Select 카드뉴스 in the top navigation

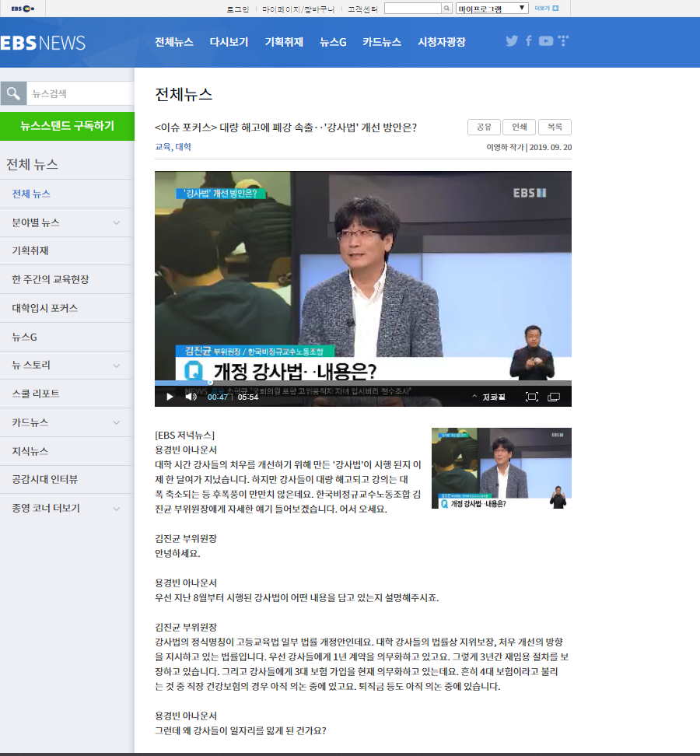tap(381, 42)
